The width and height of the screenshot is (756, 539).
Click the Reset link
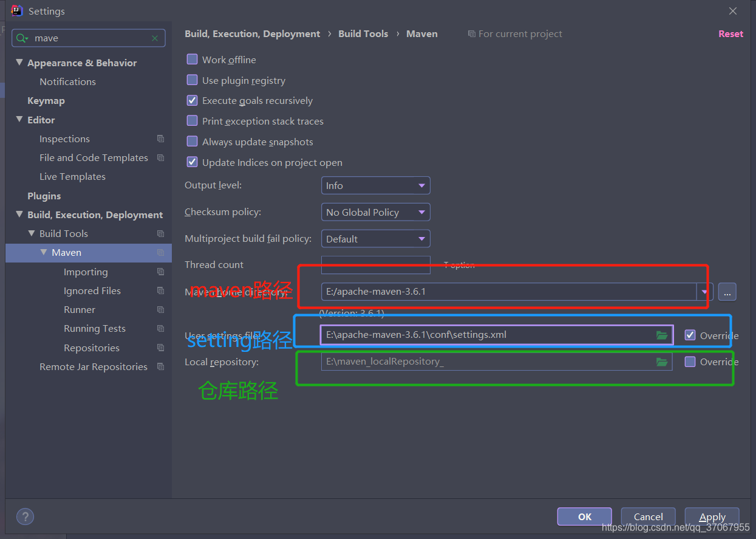pos(730,34)
